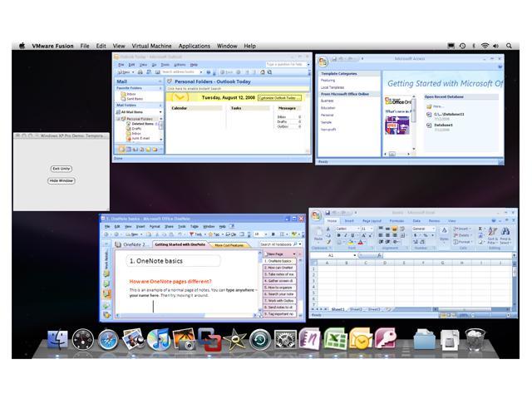Open the Insert tab in Excel

pos(349,221)
